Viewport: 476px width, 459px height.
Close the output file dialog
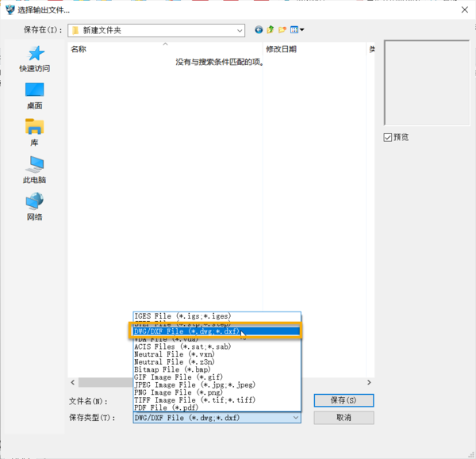pyautogui.click(x=464, y=10)
